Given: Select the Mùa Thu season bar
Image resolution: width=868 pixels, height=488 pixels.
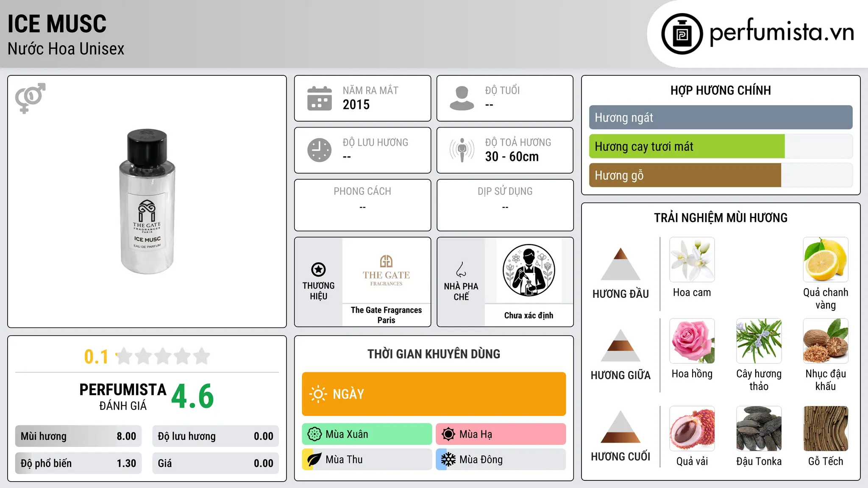Looking at the screenshot, I should click(x=367, y=460).
